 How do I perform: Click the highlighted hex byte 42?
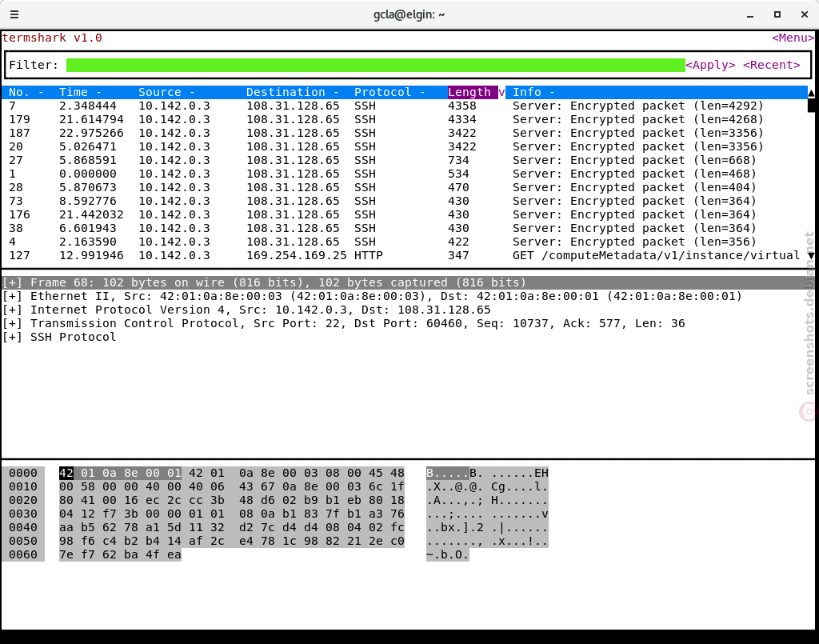pyautogui.click(x=66, y=474)
